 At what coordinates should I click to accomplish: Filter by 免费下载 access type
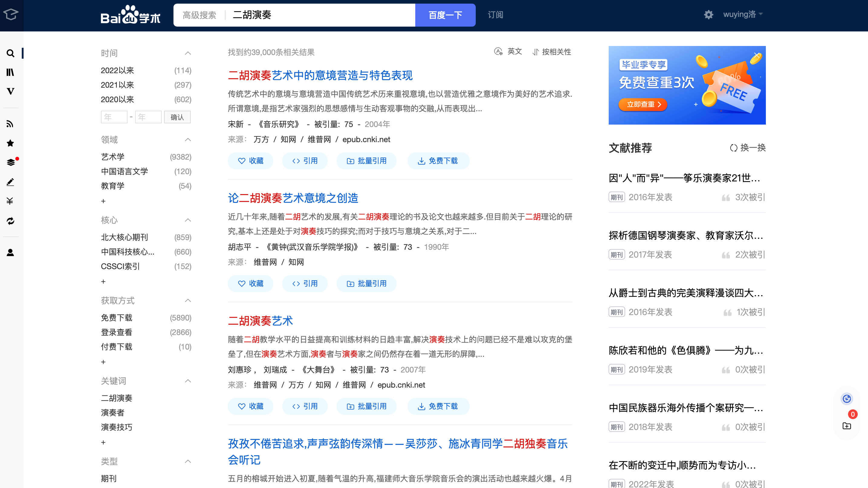click(117, 318)
